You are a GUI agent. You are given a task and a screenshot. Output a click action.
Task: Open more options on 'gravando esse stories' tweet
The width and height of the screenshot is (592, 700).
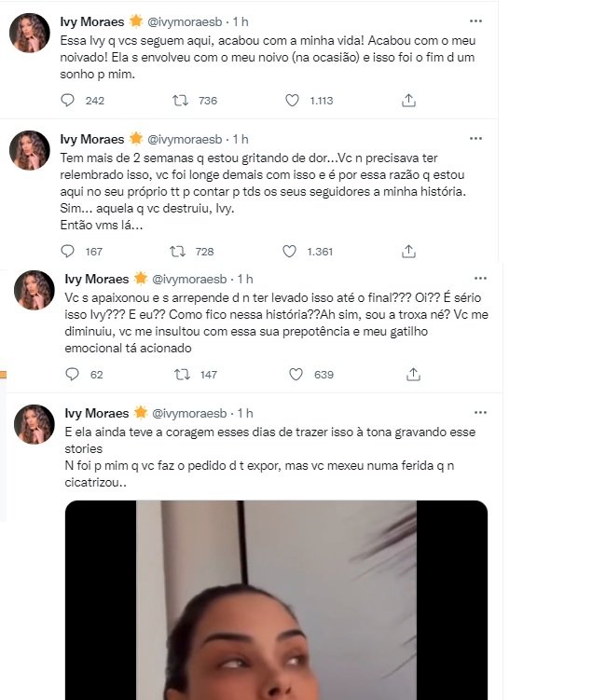pyautogui.click(x=479, y=412)
